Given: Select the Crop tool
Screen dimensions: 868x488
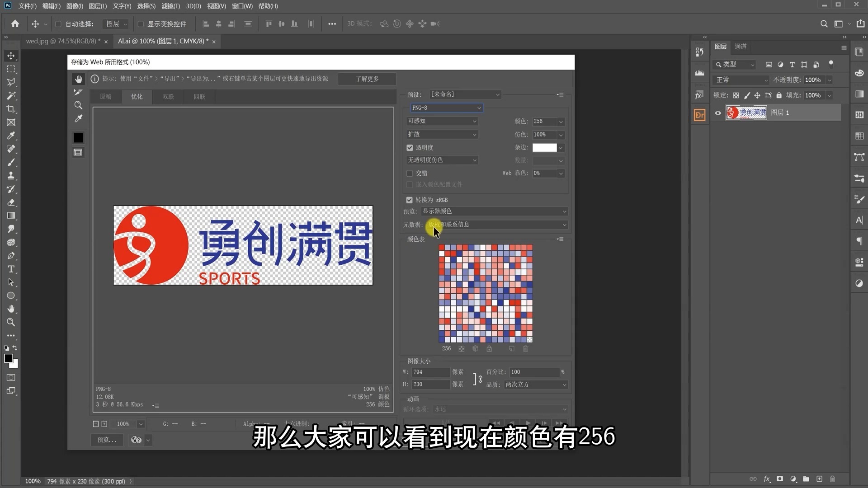Looking at the screenshot, I should click(x=11, y=109).
